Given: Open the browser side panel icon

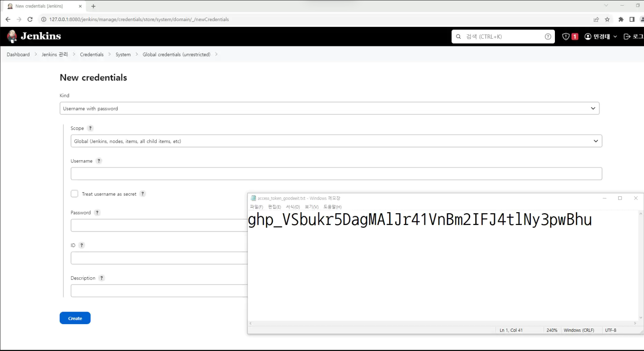Looking at the screenshot, I should (632, 20).
